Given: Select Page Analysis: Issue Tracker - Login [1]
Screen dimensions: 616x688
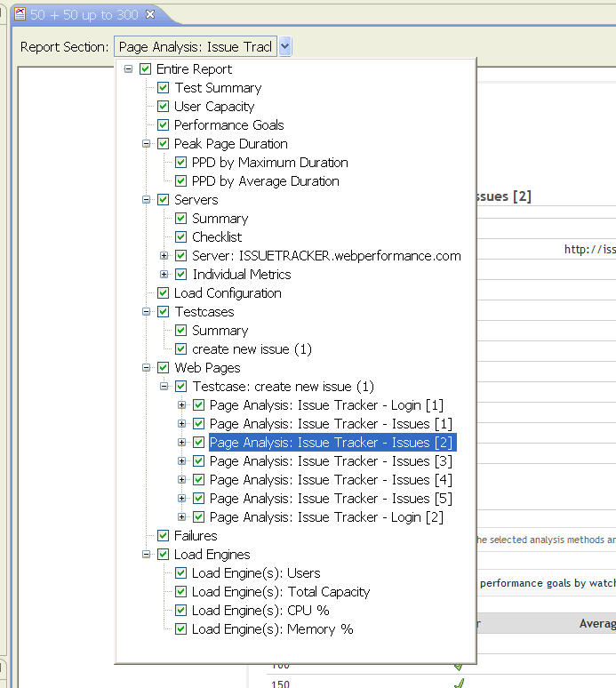Looking at the screenshot, I should point(326,405).
